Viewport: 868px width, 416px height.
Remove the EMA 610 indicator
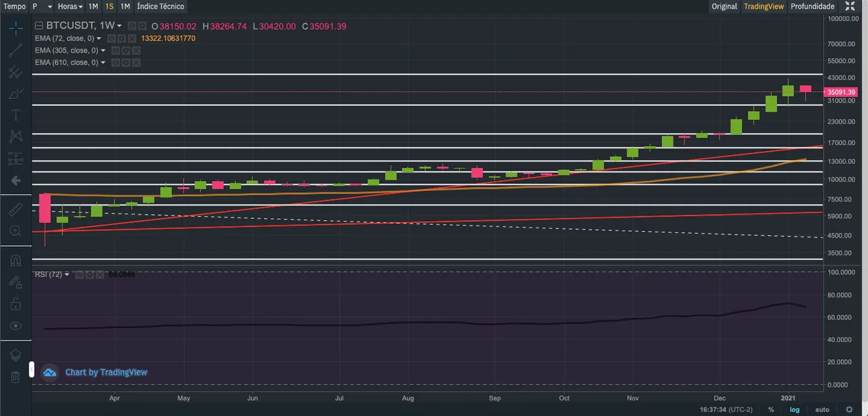(x=136, y=62)
